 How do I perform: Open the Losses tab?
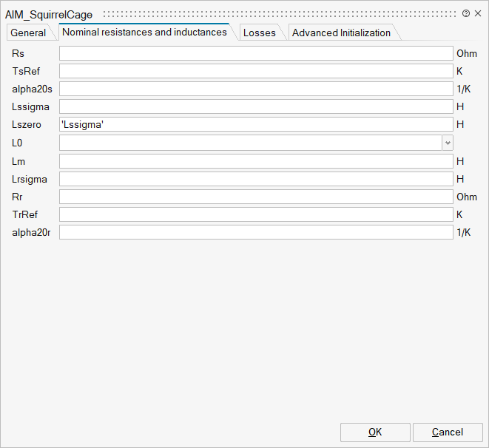coord(259,33)
